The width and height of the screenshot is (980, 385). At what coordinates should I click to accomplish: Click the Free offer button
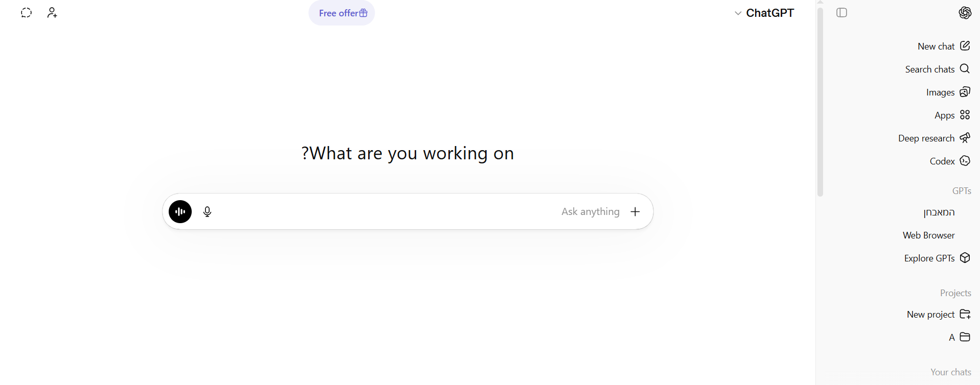click(x=342, y=13)
